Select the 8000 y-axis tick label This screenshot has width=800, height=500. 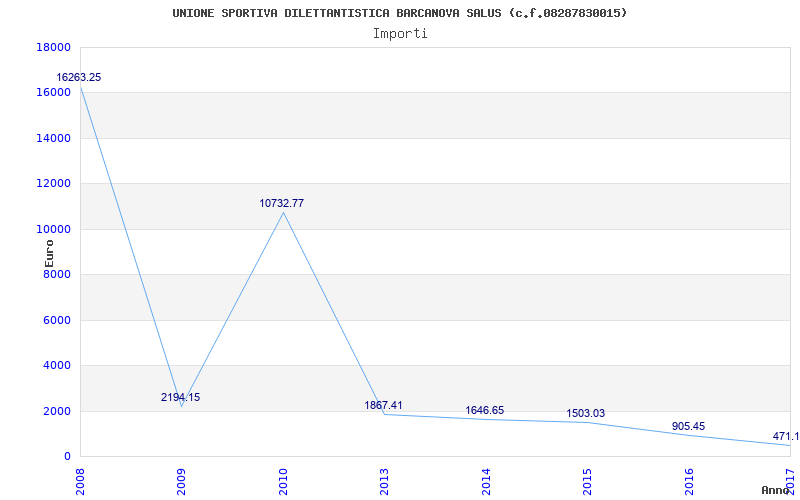point(57,274)
